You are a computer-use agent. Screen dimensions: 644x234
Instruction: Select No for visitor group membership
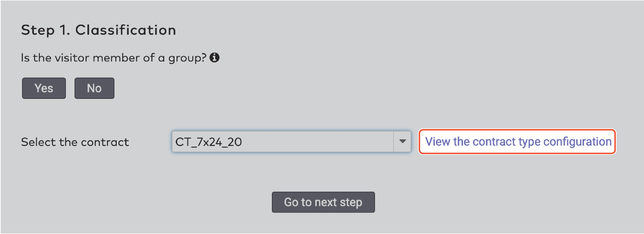(94, 88)
